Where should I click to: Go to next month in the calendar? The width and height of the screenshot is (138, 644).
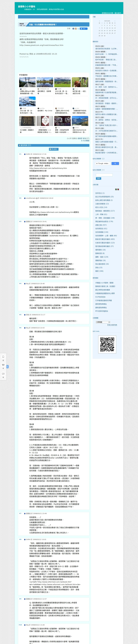click(115, 21)
